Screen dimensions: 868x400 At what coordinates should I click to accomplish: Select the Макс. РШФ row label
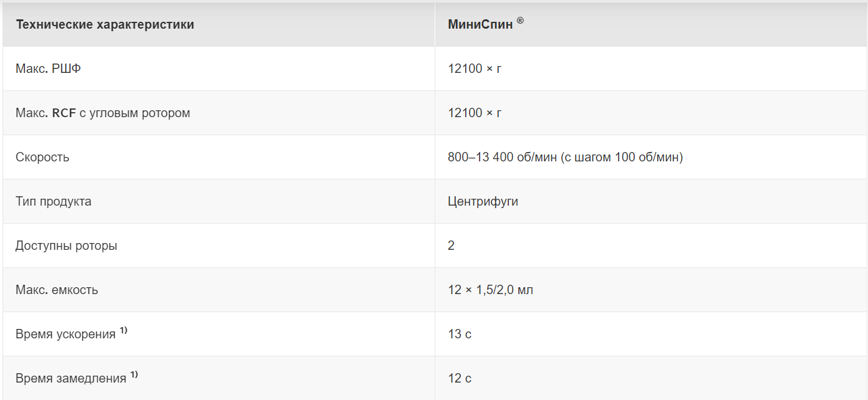pyautogui.click(x=48, y=69)
